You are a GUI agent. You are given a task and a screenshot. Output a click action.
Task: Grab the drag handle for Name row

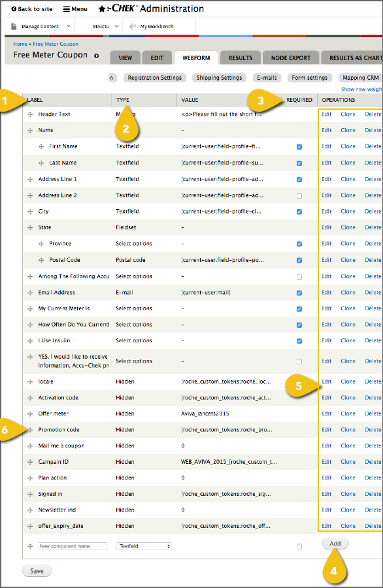click(30, 131)
